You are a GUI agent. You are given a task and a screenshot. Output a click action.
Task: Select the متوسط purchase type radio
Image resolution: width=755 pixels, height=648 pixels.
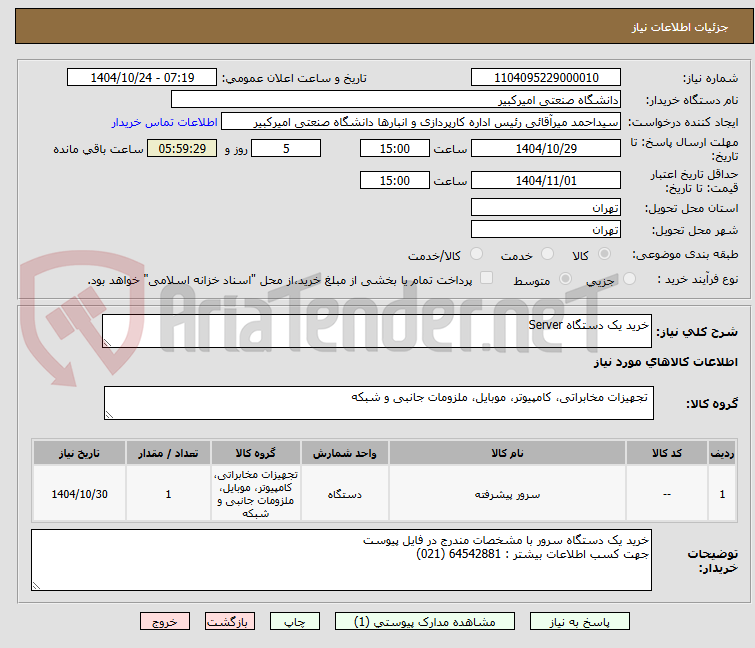click(x=565, y=279)
